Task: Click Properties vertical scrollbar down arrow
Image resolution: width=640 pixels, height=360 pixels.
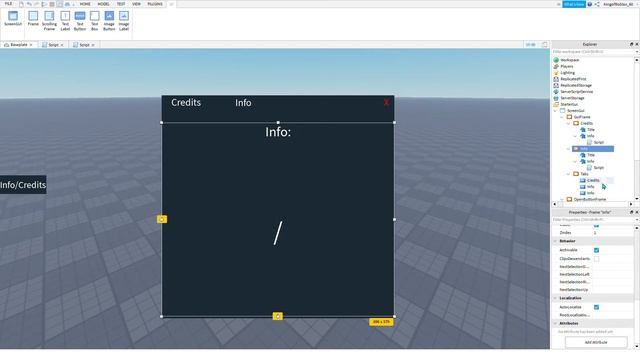Action: [637, 347]
